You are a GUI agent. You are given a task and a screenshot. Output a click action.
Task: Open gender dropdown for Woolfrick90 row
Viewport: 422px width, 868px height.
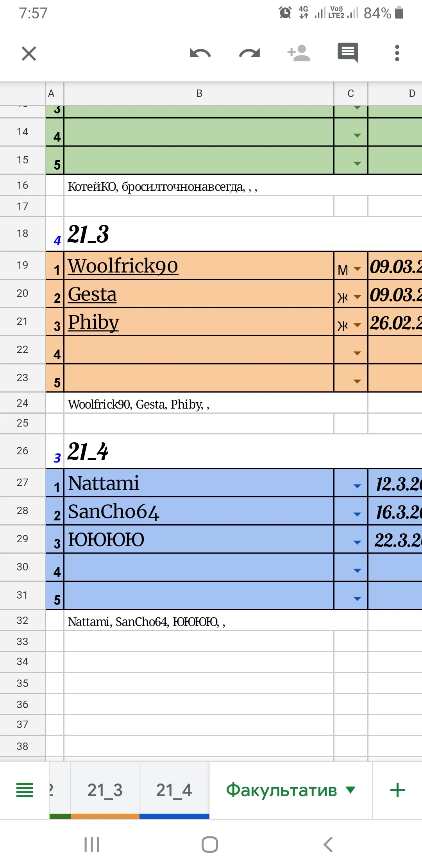(x=357, y=269)
